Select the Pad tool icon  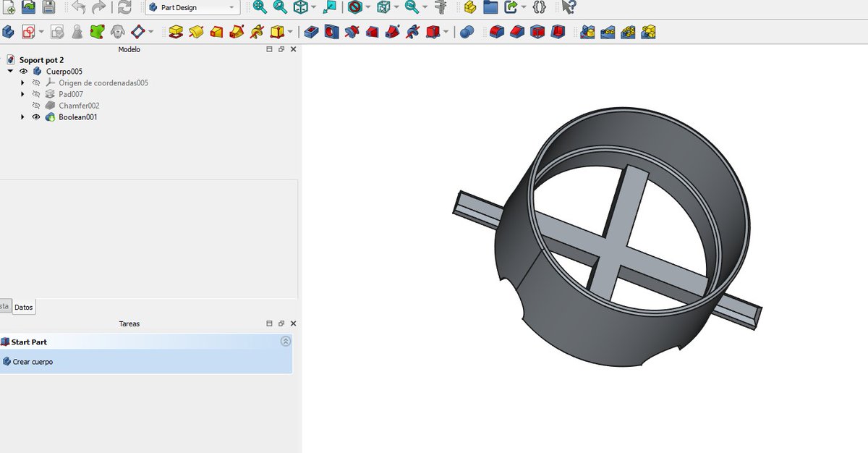tap(175, 32)
